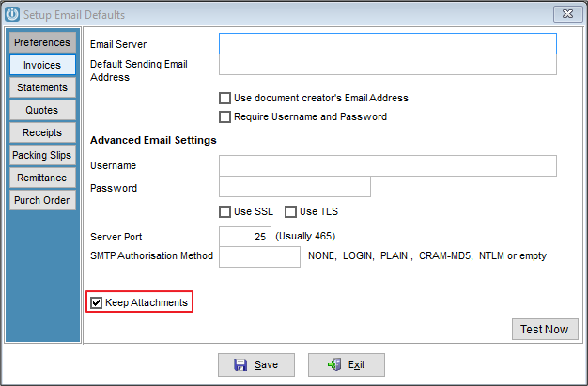Focus the Email Server input field
The image size is (588, 386).
[388, 43]
